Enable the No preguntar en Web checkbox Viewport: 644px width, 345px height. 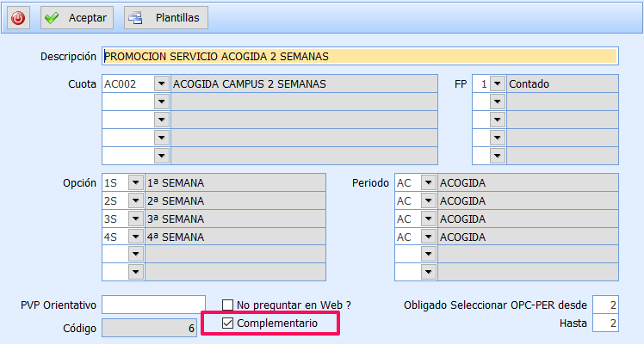tap(228, 305)
